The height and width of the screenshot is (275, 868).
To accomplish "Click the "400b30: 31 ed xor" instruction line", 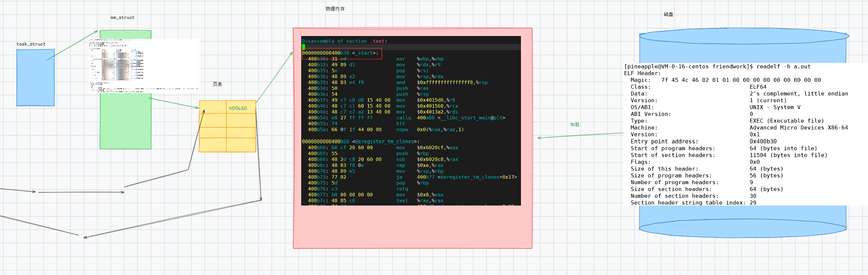I will pos(376,59).
